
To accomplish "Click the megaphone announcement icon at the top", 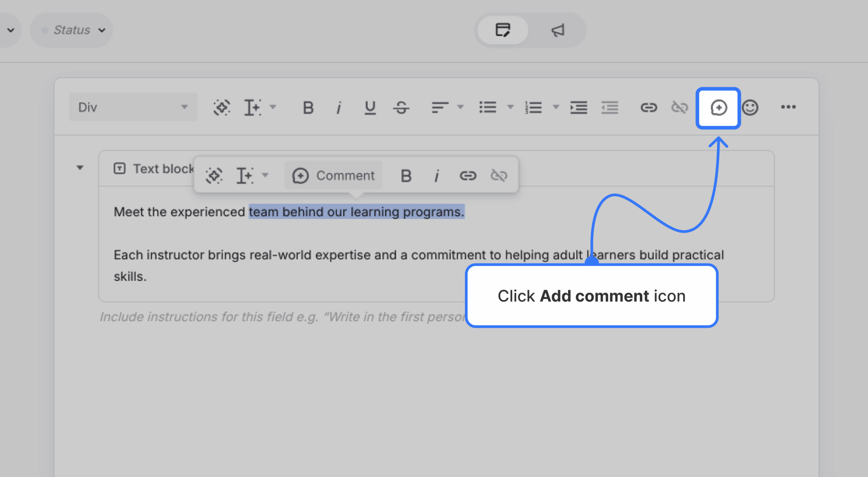I will (x=557, y=30).
